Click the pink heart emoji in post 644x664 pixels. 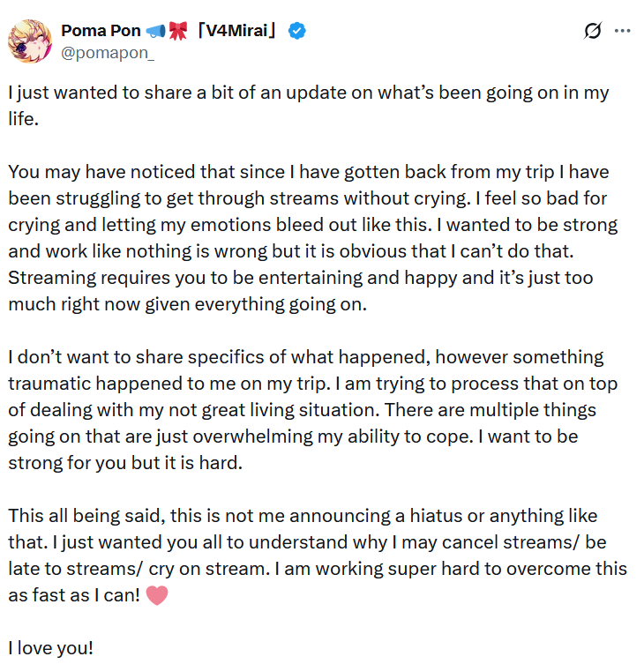[157, 595]
